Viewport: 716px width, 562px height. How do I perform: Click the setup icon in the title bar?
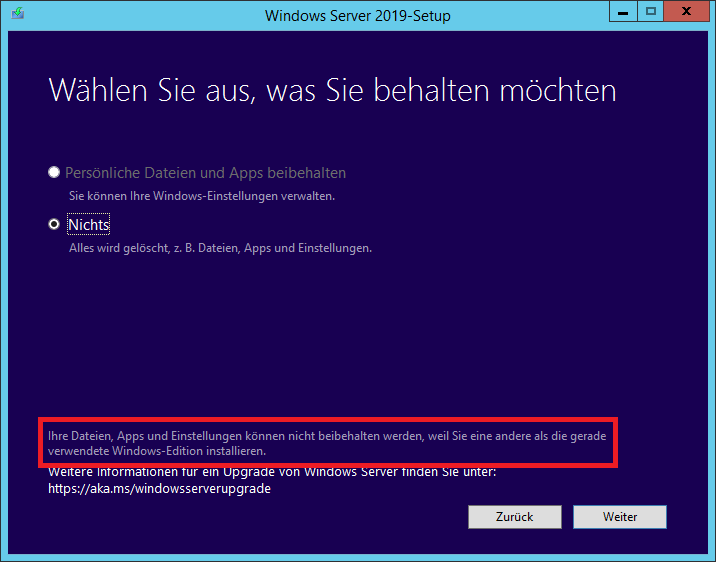click(18, 15)
